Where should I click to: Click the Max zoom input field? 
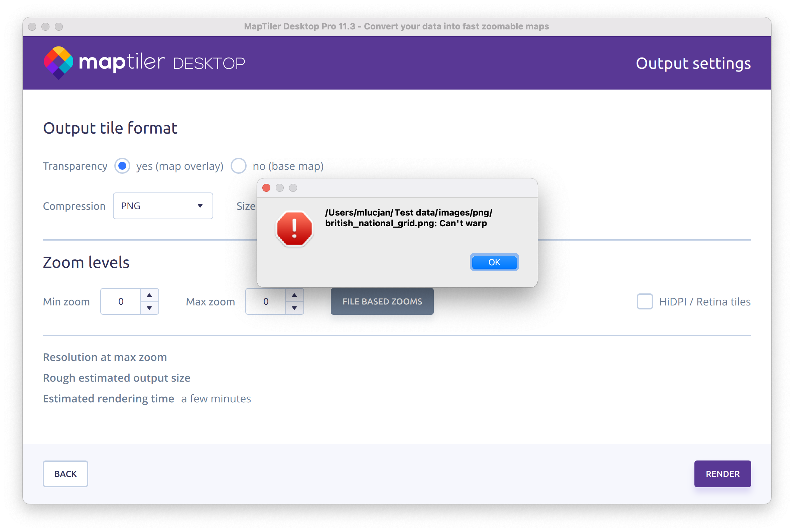(x=266, y=301)
